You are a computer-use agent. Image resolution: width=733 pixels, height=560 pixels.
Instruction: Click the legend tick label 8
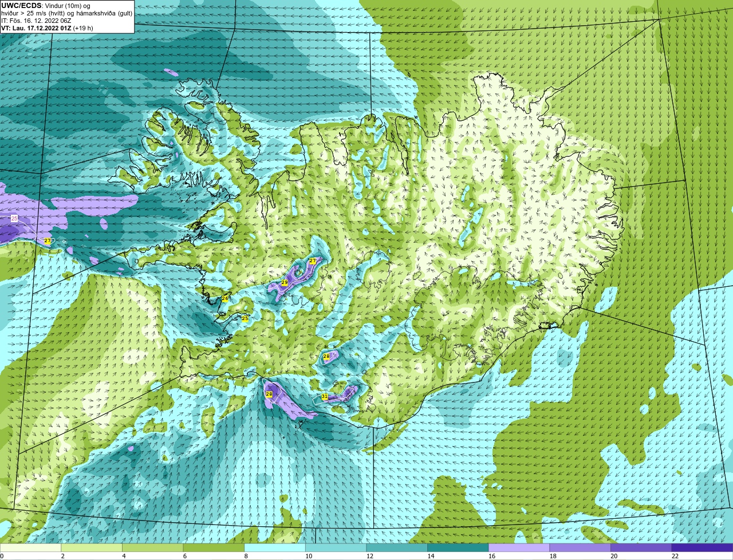pyautogui.click(x=246, y=556)
